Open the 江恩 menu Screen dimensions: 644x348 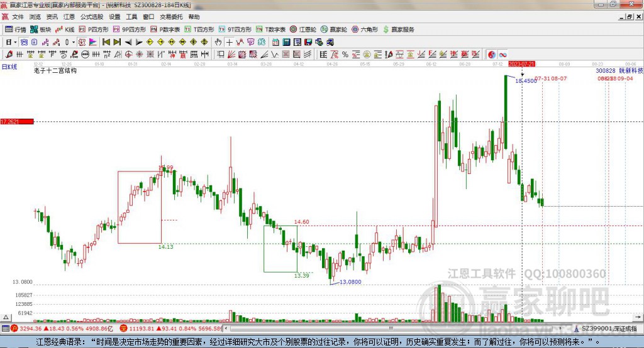point(69,17)
